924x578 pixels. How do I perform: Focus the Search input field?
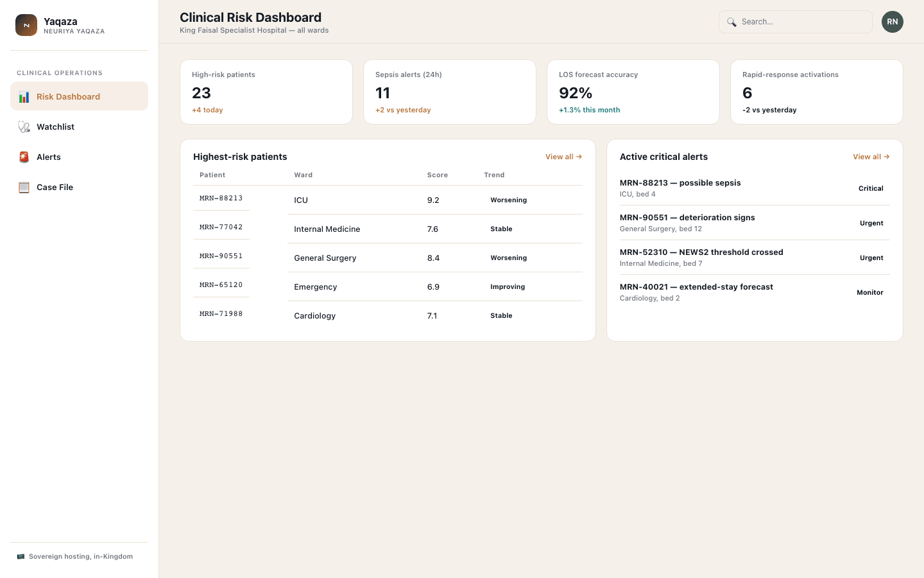796,22
